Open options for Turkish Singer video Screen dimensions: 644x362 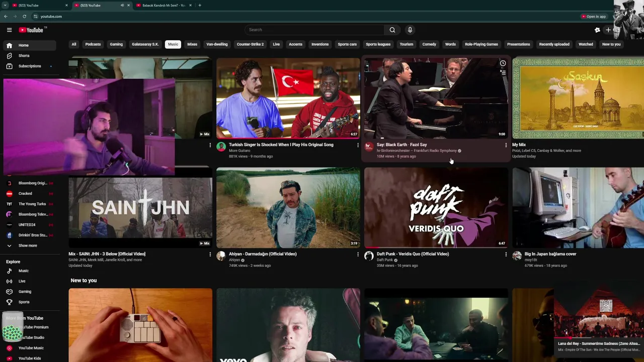[358, 145]
